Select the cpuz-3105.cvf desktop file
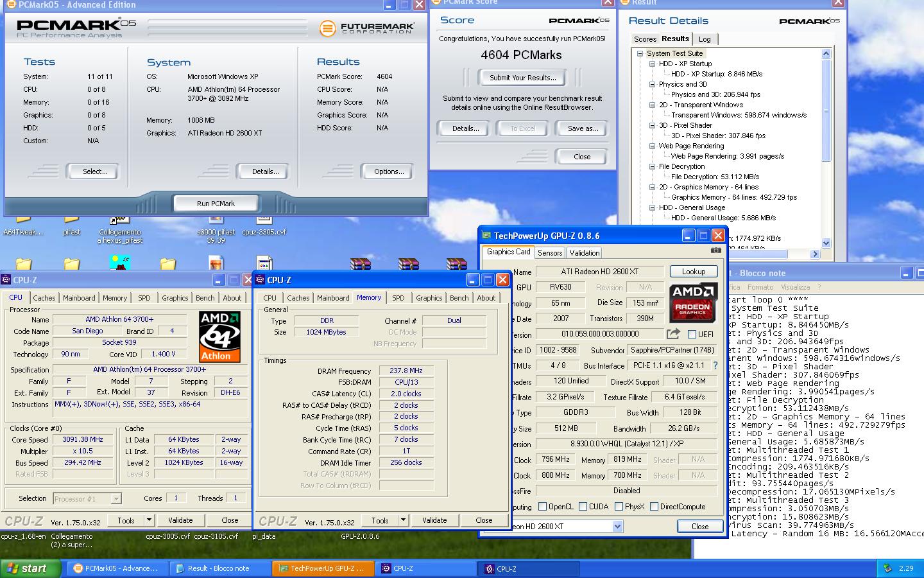 click(x=216, y=536)
